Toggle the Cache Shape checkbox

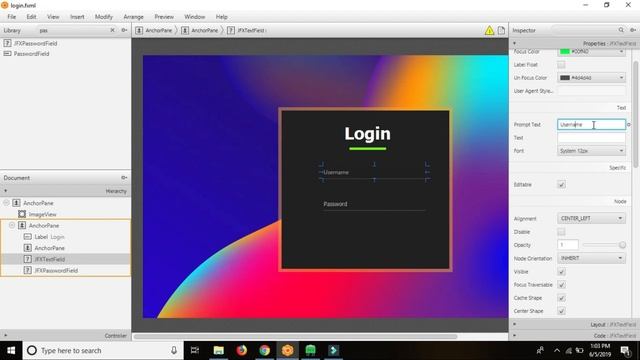(x=561, y=298)
